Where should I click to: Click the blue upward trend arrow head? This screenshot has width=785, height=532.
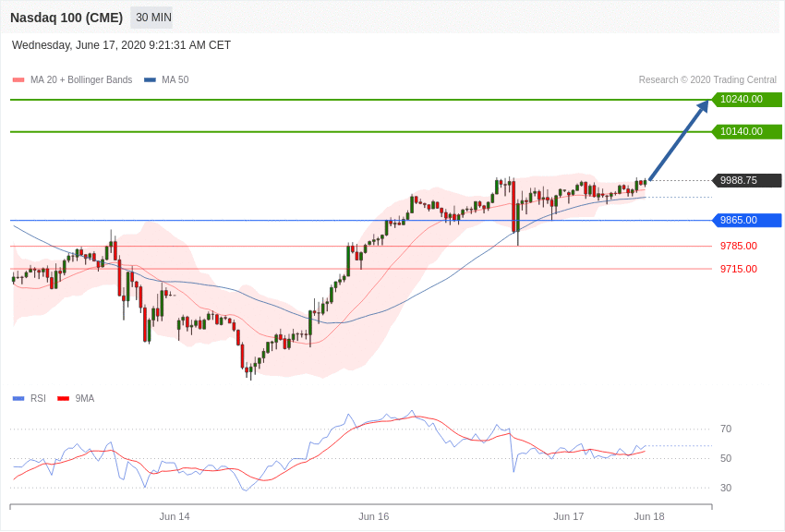[x=703, y=106]
